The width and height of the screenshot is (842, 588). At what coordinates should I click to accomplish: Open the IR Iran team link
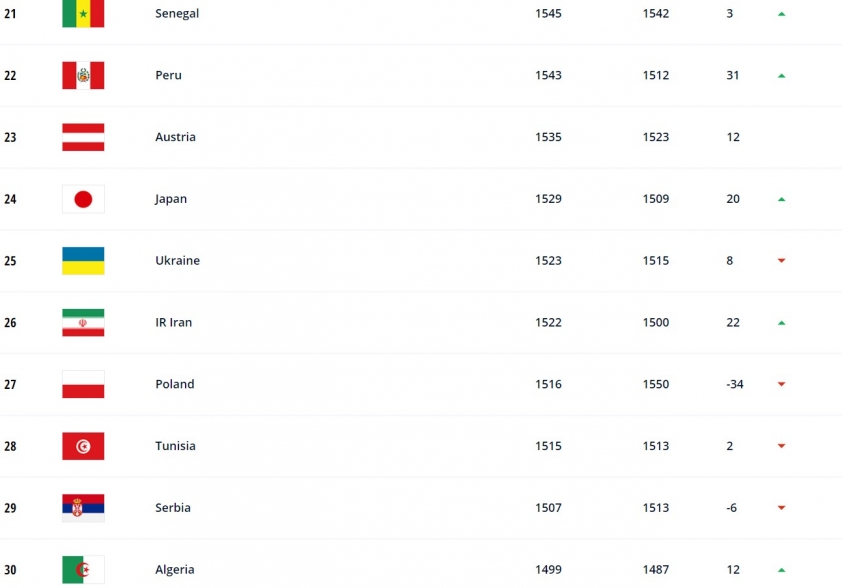coord(173,322)
